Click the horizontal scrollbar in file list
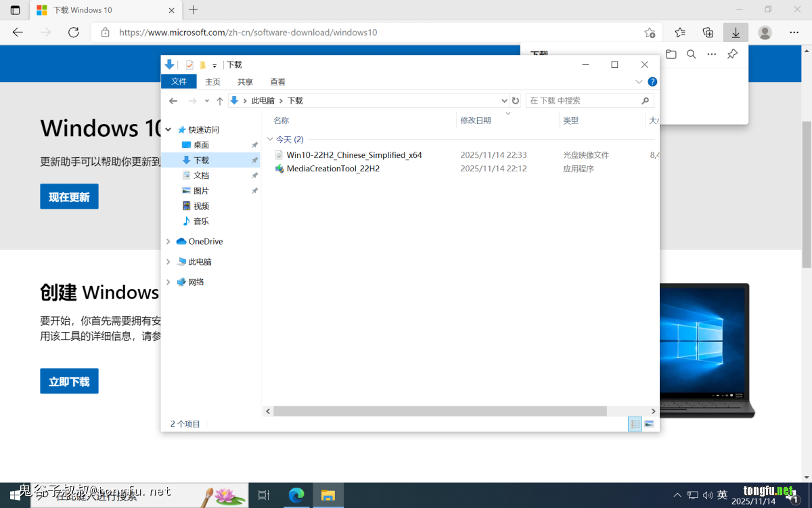The image size is (812, 508). [x=440, y=411]
